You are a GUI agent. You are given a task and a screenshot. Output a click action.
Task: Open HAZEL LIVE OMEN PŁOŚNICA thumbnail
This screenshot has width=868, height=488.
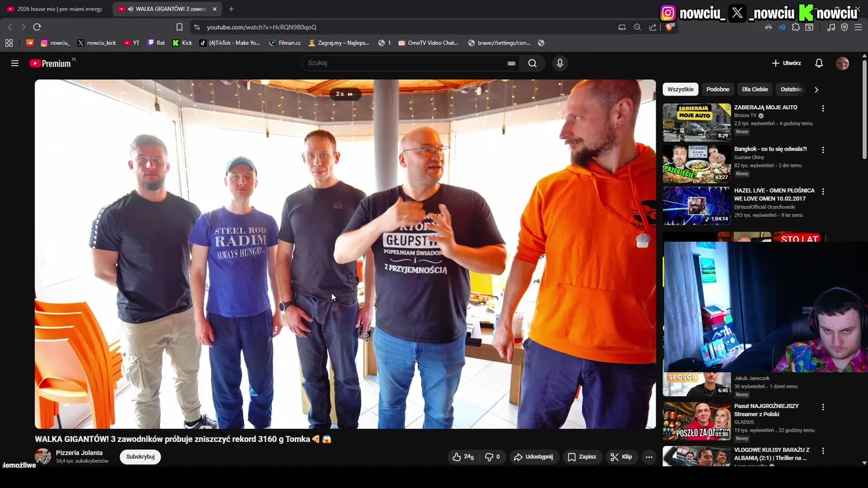[x=696, y=205]
